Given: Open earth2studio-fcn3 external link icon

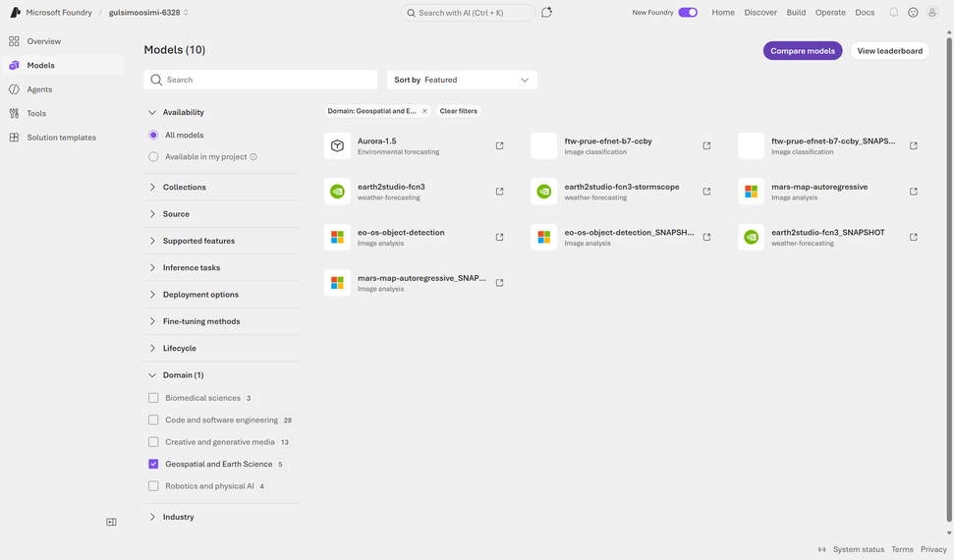Looking at the screenshot, I should (x=499, y=192).
